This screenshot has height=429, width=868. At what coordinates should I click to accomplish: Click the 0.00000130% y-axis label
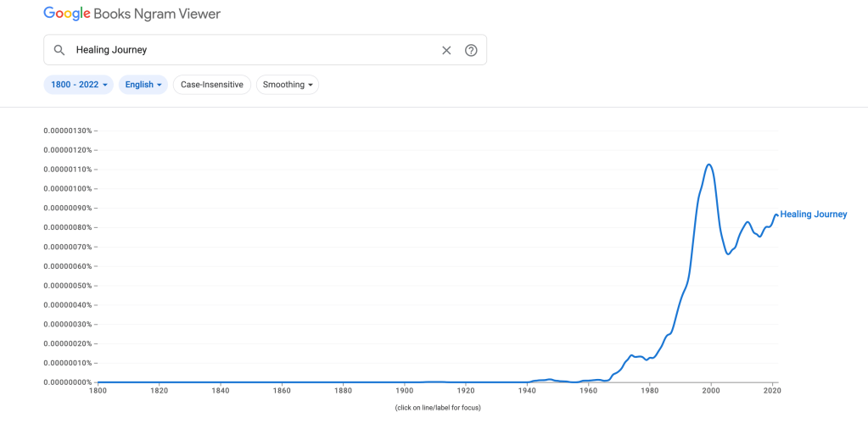[67, 131]
